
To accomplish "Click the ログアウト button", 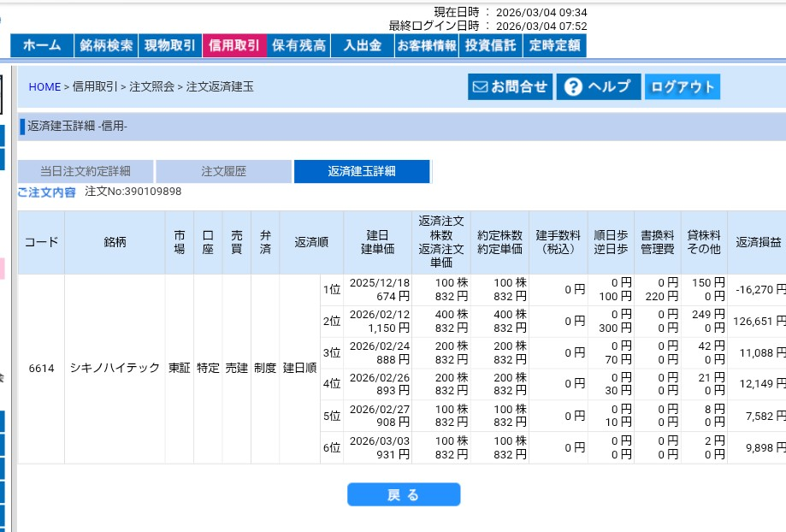I will click(682, 86).
